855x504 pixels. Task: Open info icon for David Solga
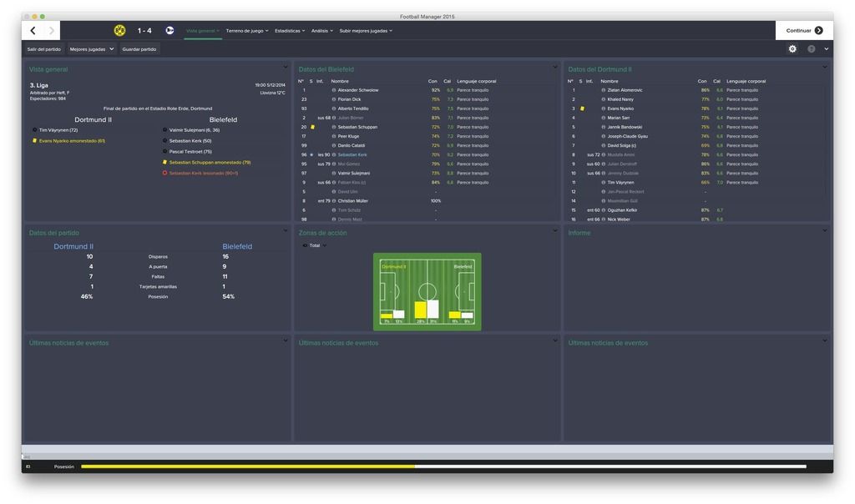[604, 146]
